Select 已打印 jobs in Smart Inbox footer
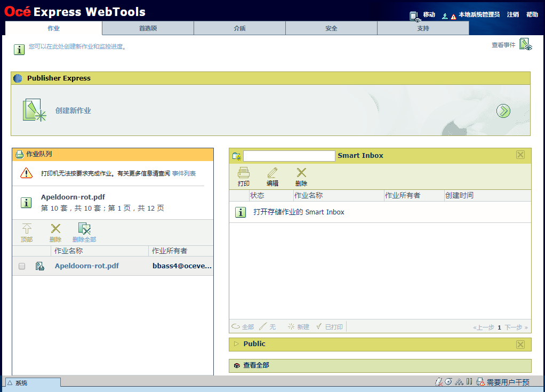The height and width of the screenshot is (392, 545). pos(330,326)
